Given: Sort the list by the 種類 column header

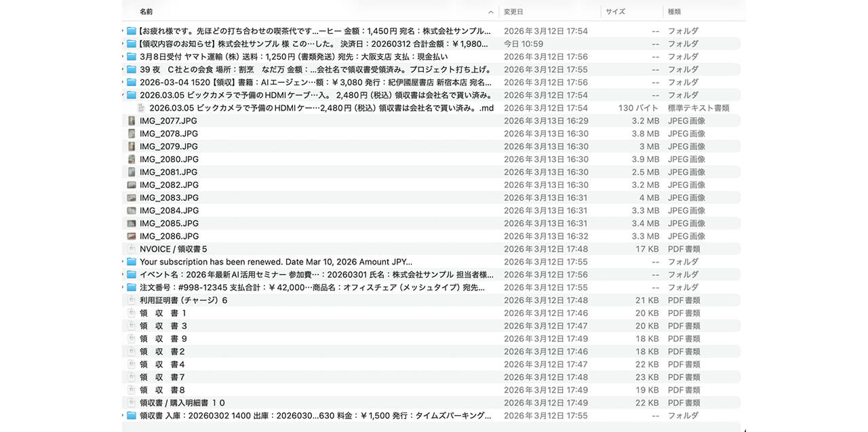Looking at the screenshot, I should (x=674, y=12).
